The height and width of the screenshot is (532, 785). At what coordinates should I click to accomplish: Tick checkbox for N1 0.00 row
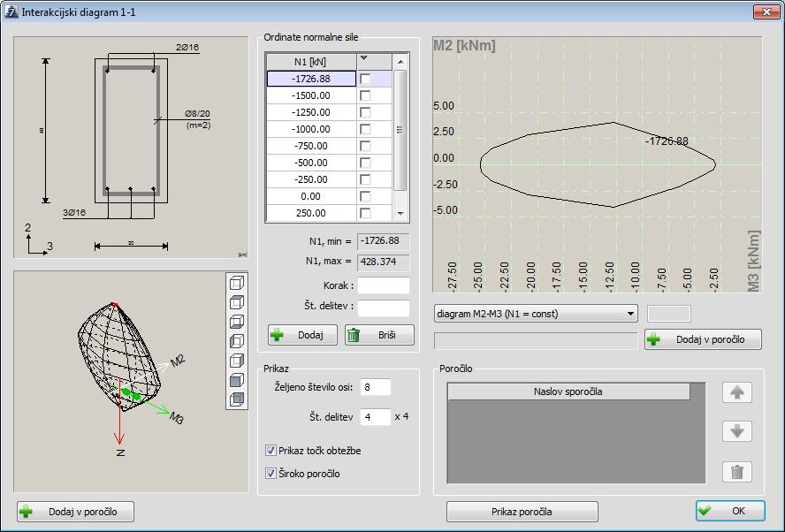365,196
